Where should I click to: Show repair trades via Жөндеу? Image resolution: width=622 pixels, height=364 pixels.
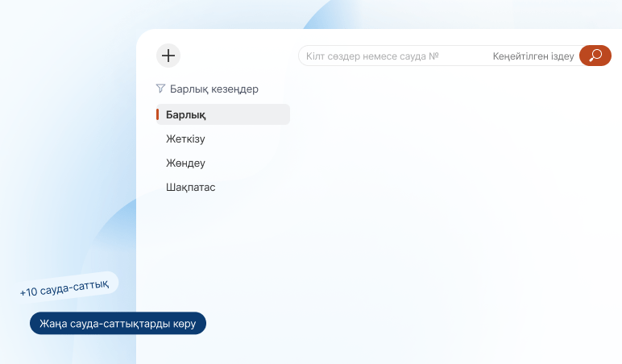[x=185, y=163]
